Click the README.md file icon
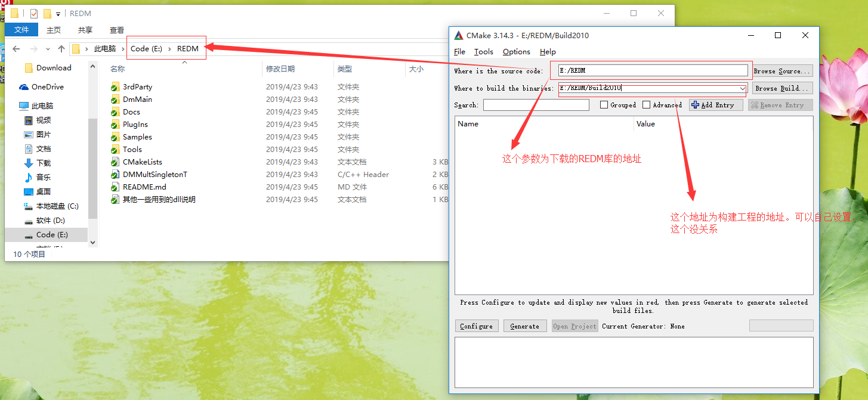 click(115, 187)
